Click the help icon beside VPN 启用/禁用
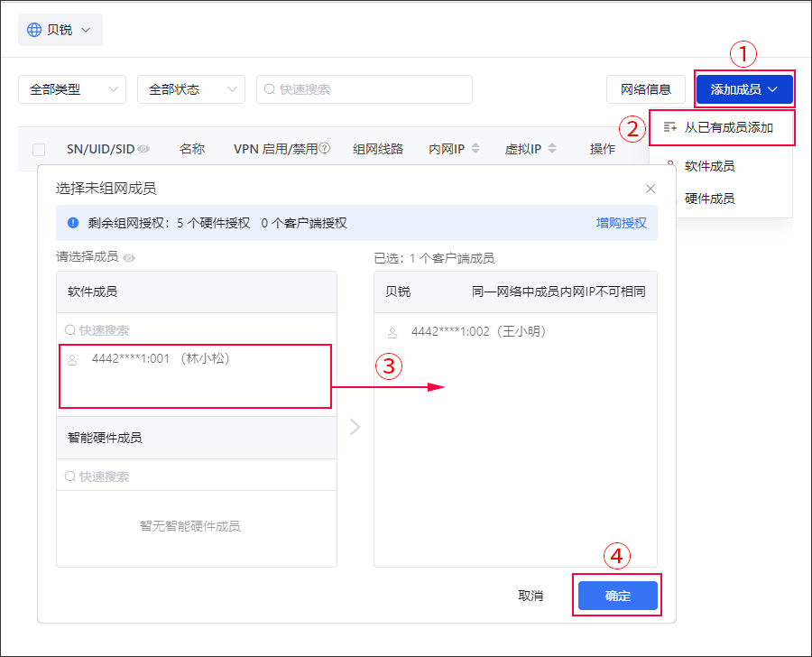Image resolution: width=812 pixels, height=657 pixels. click(x=325, y=148)
